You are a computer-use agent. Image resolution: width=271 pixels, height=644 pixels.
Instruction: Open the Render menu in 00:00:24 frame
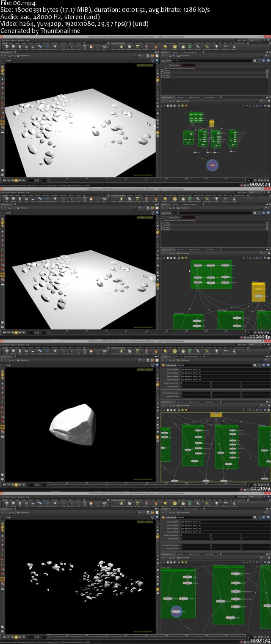[14, 40]
